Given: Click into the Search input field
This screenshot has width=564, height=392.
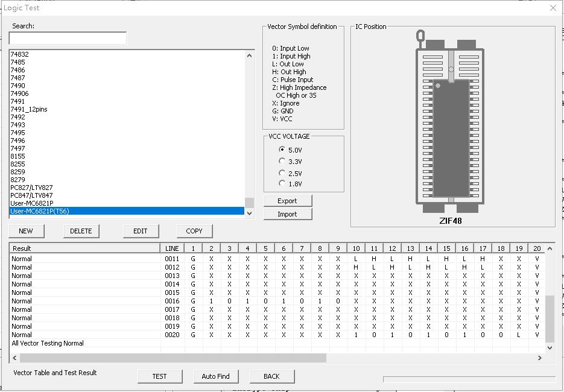Looking at the screenshot, I should coord(68,39).
